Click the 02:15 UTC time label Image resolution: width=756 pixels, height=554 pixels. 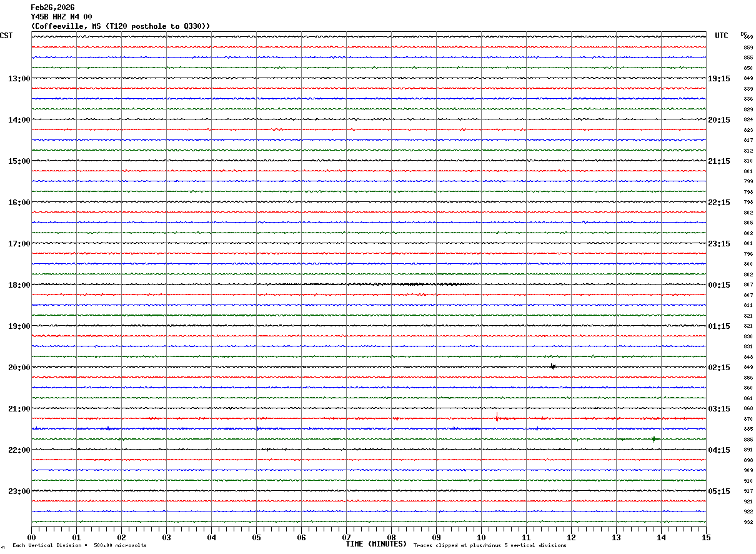(719, 368)
